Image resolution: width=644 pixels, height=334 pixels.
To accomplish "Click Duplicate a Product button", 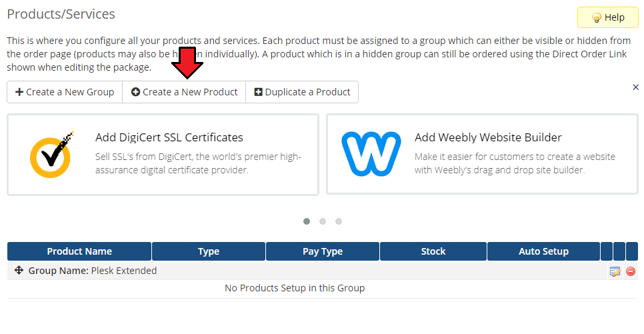I will pyautogui.click(x=302, y=92).
